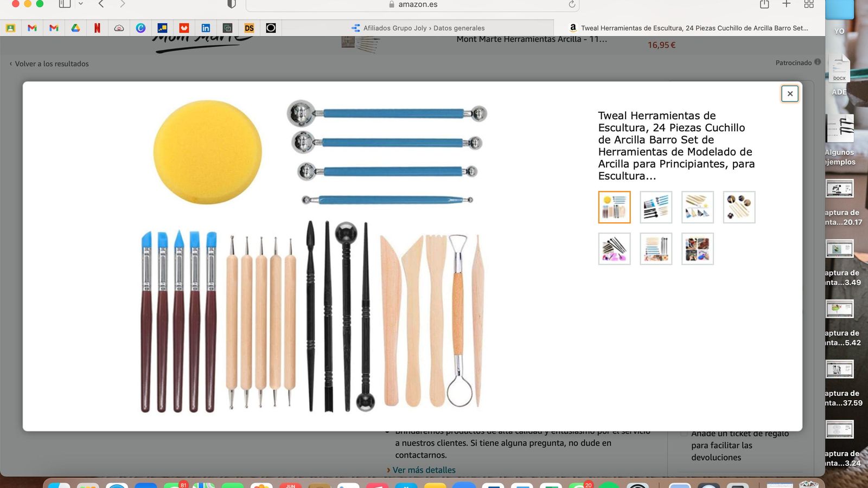Expand 'Ver más detalles' link
Image resolution: width=868 pixels, height=488 pixels.
pos(424,470)
